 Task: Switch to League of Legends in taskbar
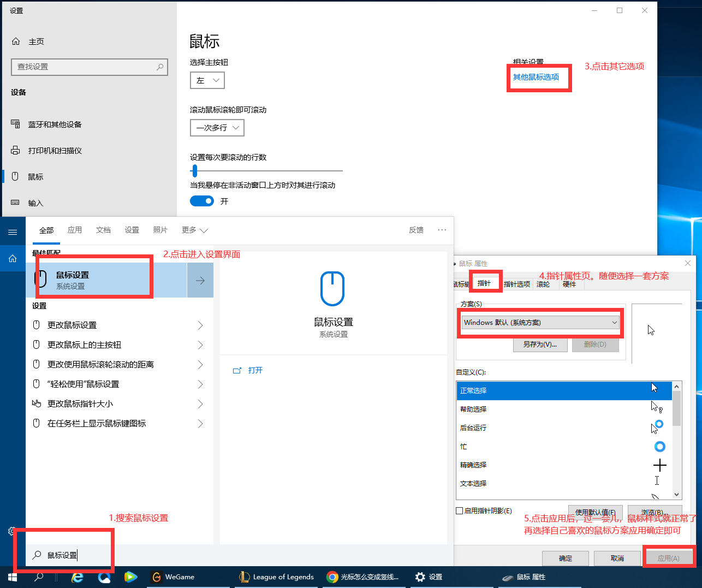277,577
